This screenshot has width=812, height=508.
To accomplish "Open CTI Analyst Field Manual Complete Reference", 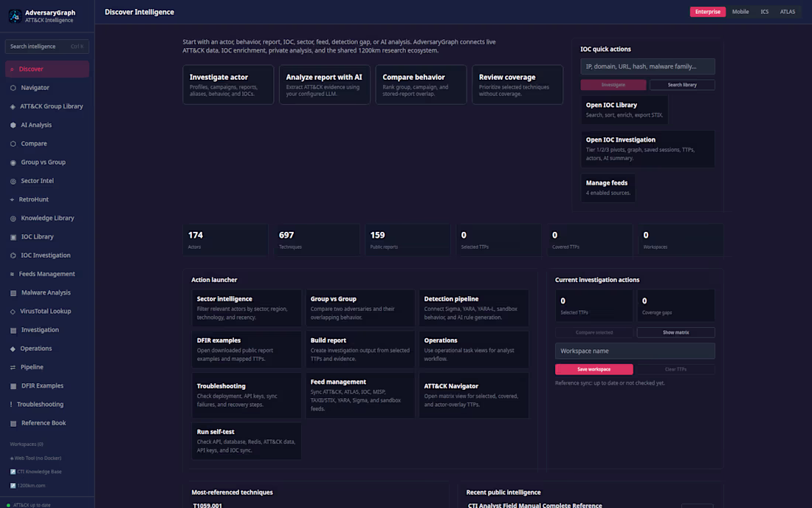I will point(535,505).
